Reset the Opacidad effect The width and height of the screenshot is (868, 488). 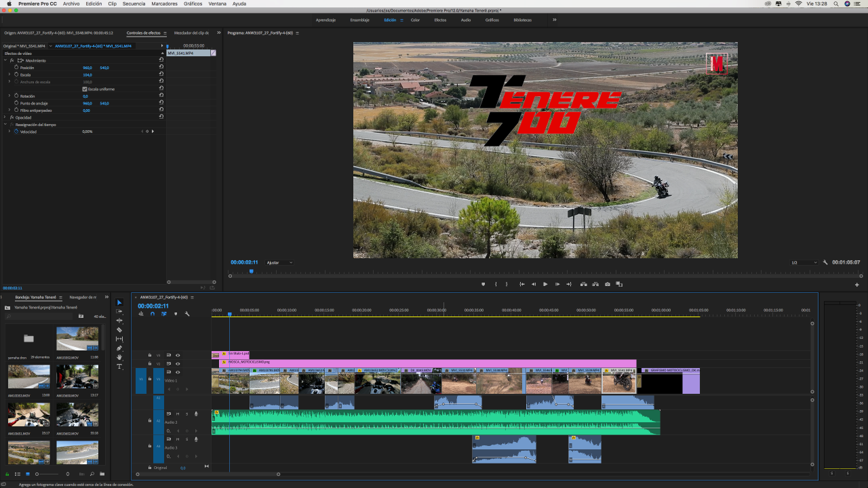[x=161, y=117]
